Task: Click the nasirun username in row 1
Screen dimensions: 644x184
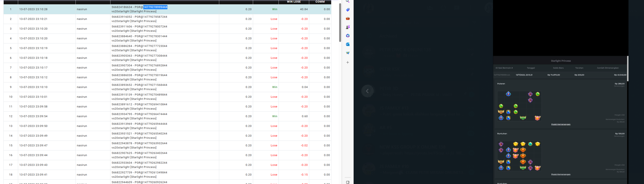Action: 82,9
